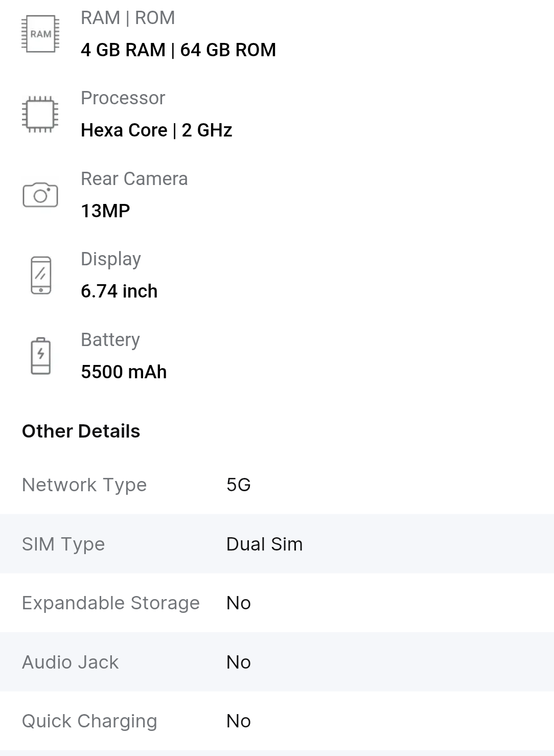The image size is (554, 756).
Task: Click the SIM Type row label
Action: pyautogui.click(x=63, y=544)
